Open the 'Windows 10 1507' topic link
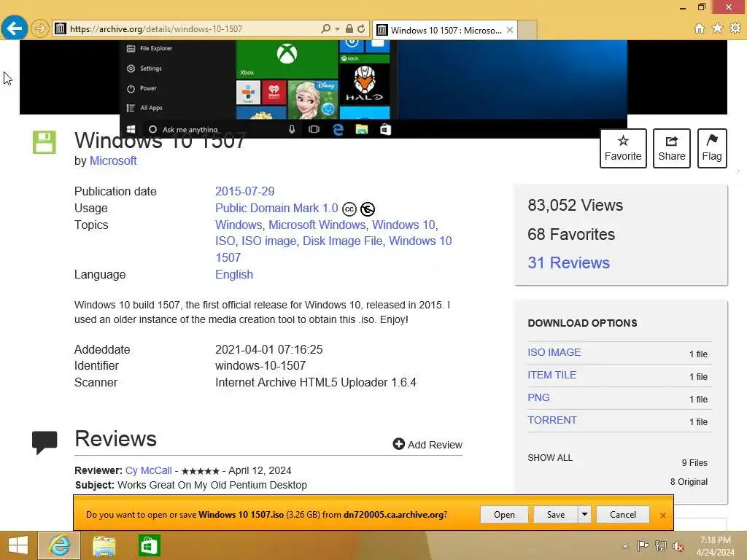 333,249
